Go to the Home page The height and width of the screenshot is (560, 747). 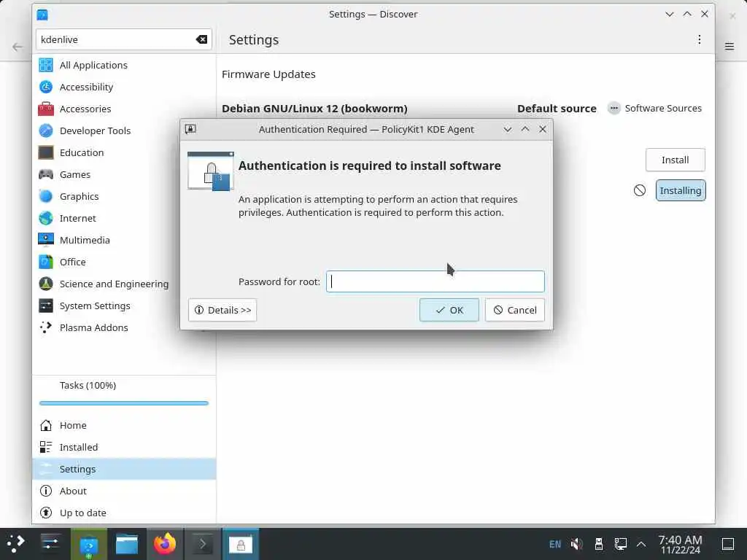124,425
